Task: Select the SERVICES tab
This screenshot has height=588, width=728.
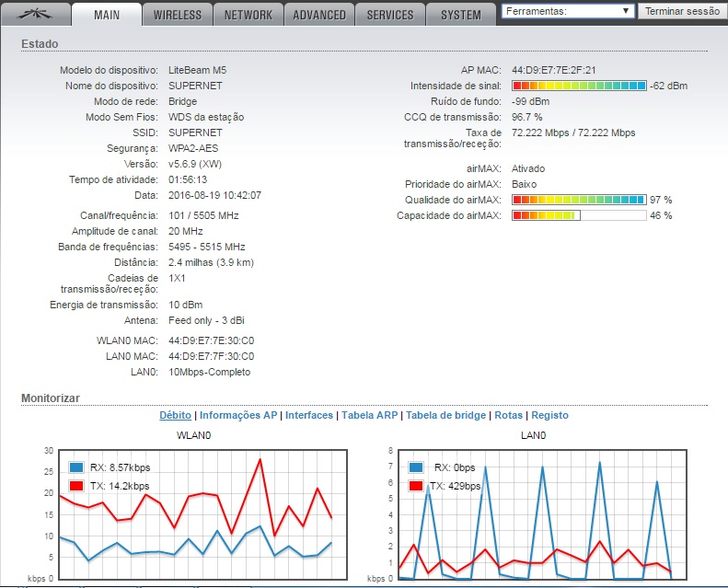Action: [x=390, y=15]
